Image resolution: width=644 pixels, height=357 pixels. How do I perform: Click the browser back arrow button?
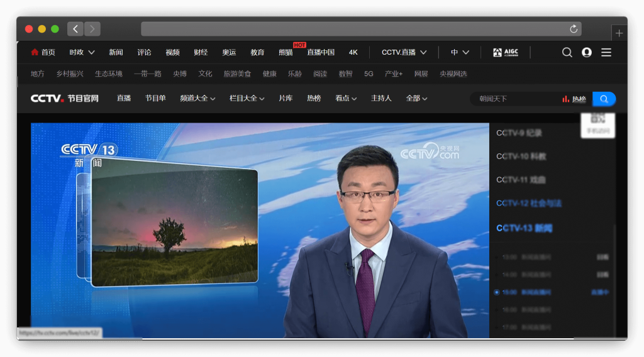pos(75,29)
